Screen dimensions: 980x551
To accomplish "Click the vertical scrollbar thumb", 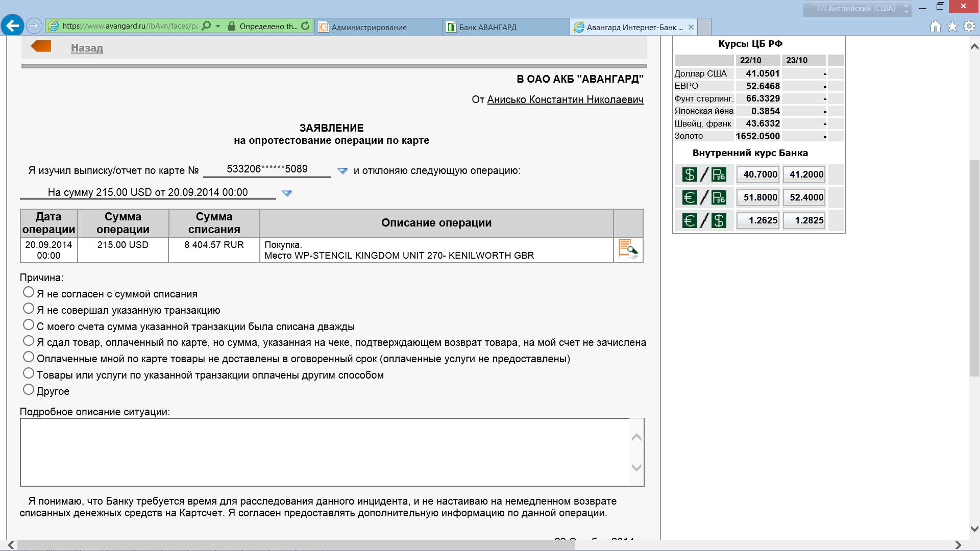I will click(x=974, y=268).
